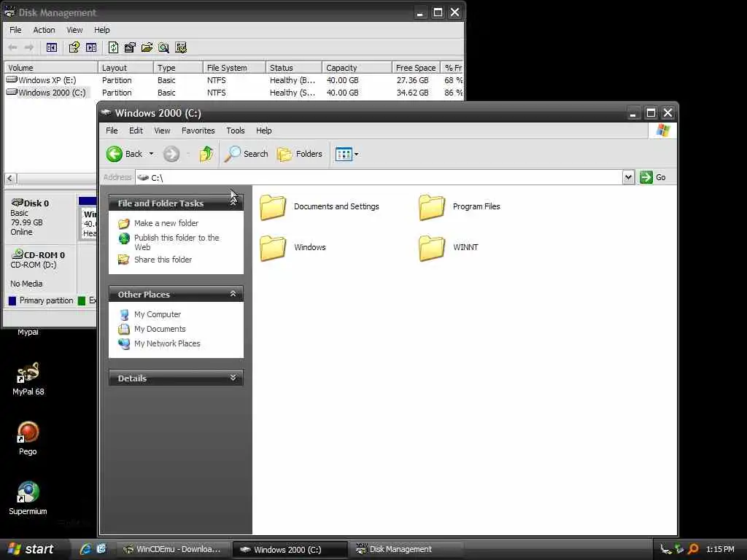The height and width of the screenshot is (560, 747).
Task: Click Show/Hide Console Tree icon in Disk Management
Action: (52, 47)
